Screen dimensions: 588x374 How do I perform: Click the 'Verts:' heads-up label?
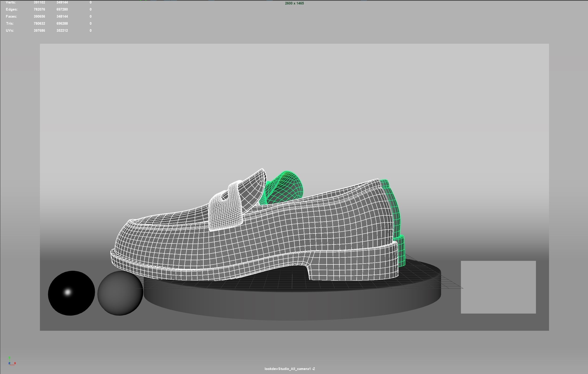[11, 2]
